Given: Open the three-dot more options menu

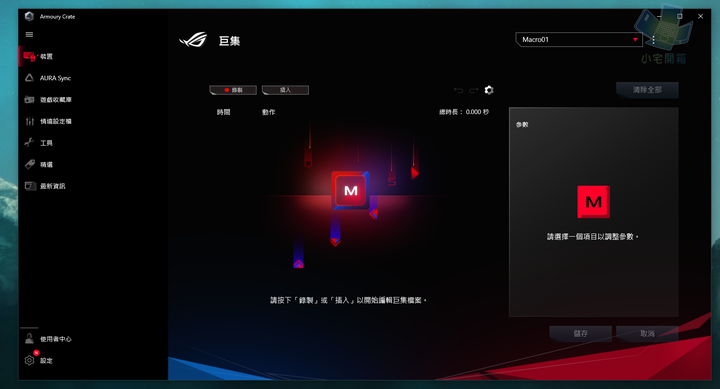Looking at the screenshot, I should 653,40.
